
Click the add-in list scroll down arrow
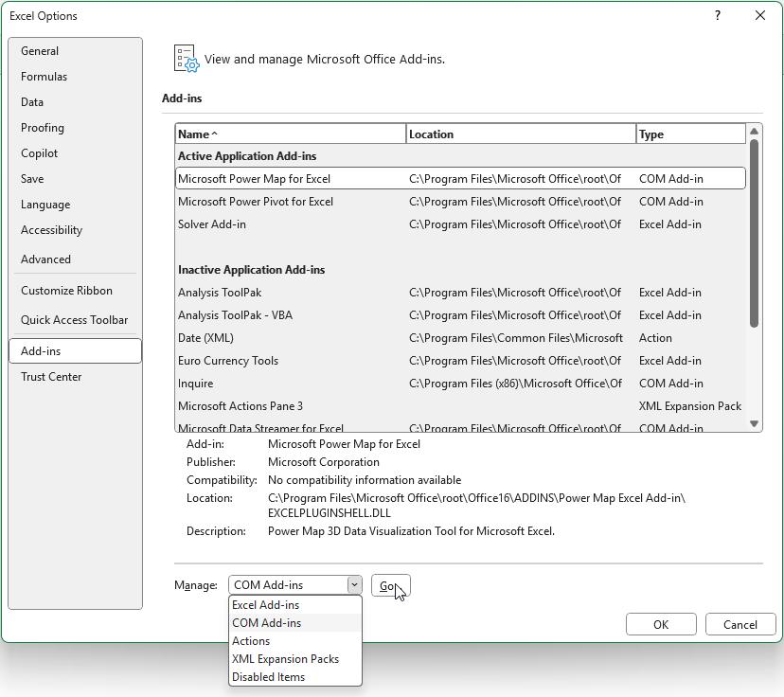pos(754,424)
